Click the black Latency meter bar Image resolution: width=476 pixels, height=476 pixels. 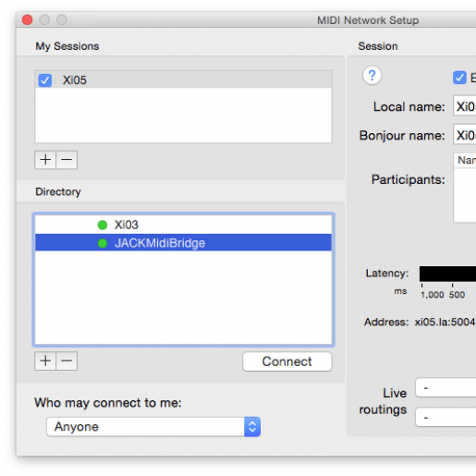point(447,274)
